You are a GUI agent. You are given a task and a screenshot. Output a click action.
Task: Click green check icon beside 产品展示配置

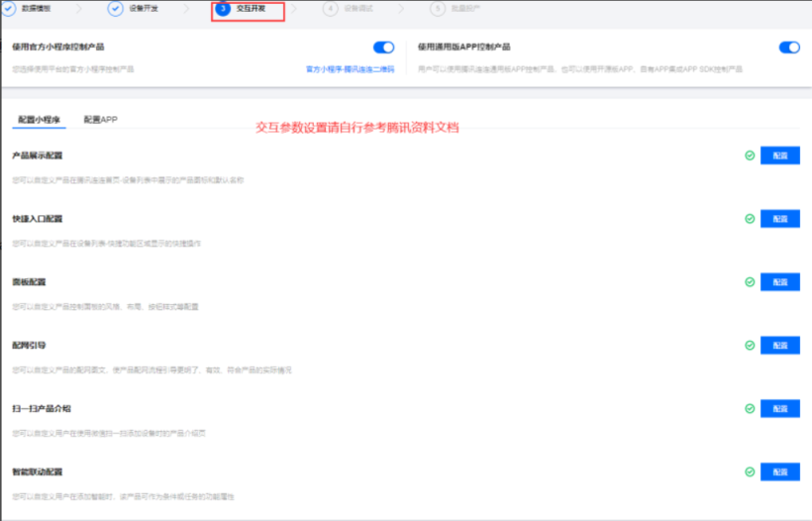(x=750, y=156)
